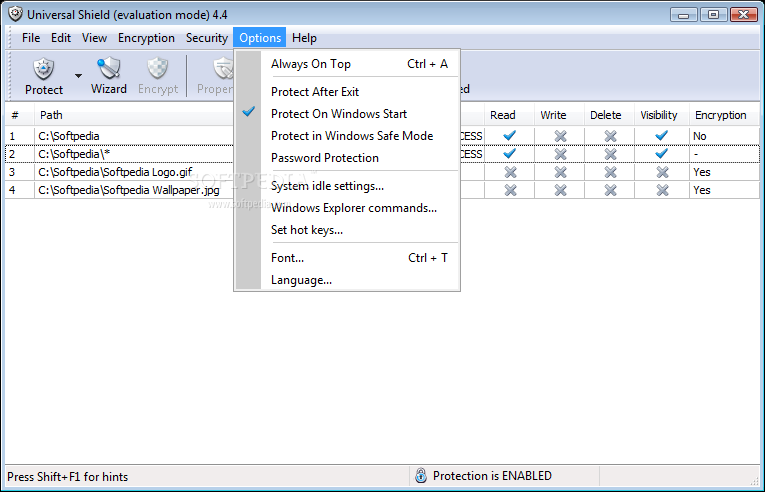This screenshot has height=492, width=765.
Task: Sort by the Read column header
Action: point(509,115)
